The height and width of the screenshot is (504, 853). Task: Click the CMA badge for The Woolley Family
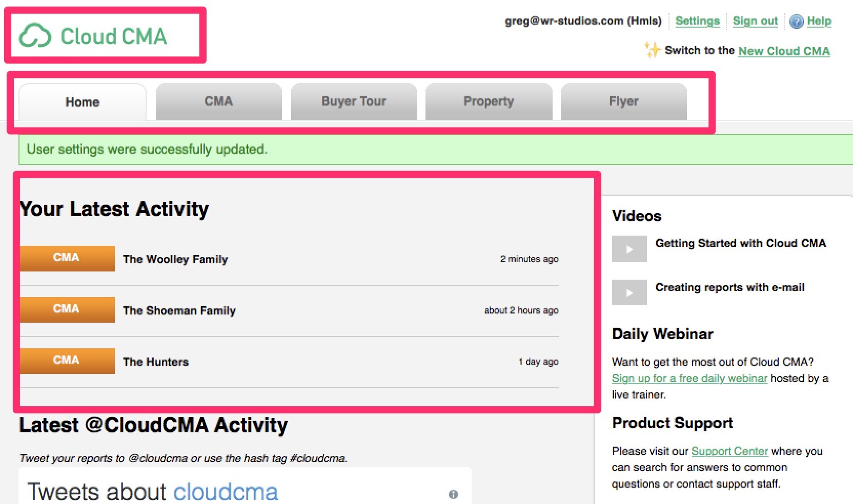[67, 258]
